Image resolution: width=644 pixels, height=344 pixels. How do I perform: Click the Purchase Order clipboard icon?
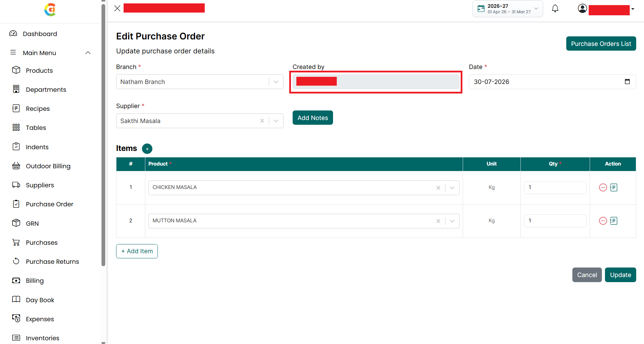tap(16, 204)
